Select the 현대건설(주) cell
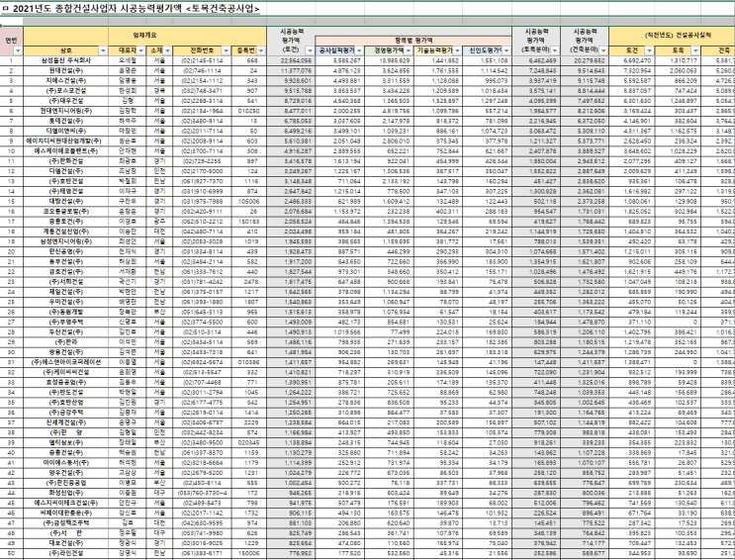The width and height of the screenshot is (735, 560). [65, 71]
